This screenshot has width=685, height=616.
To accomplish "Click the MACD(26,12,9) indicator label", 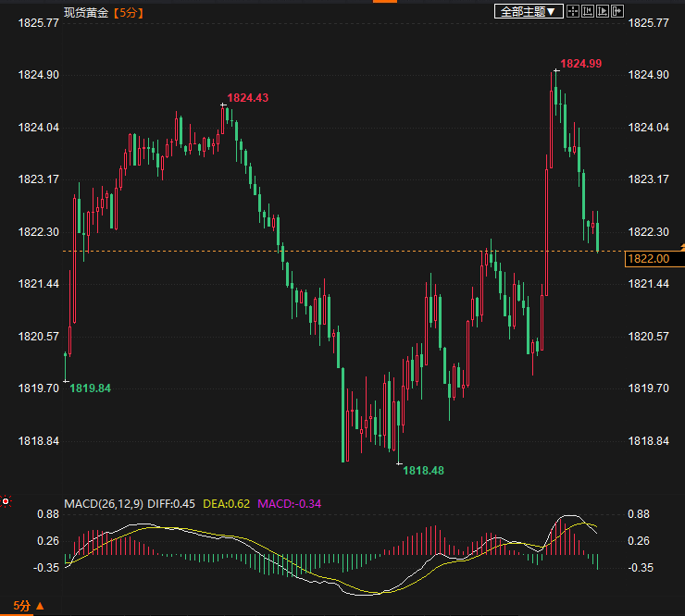I will 103,504.
